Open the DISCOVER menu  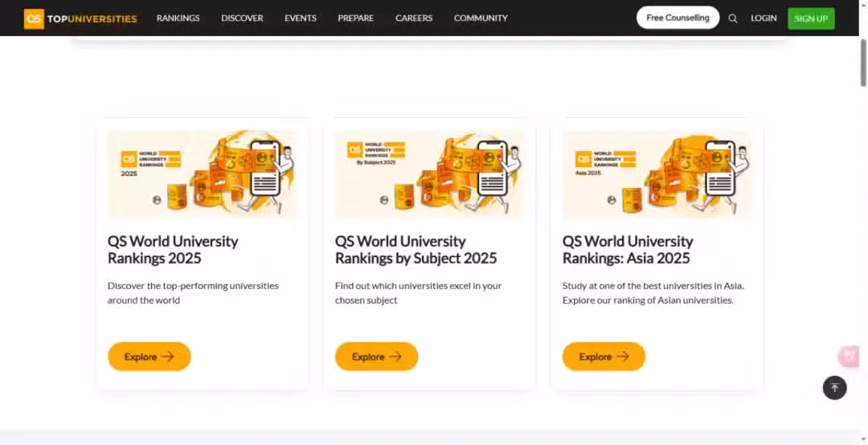tap(242, 18)
